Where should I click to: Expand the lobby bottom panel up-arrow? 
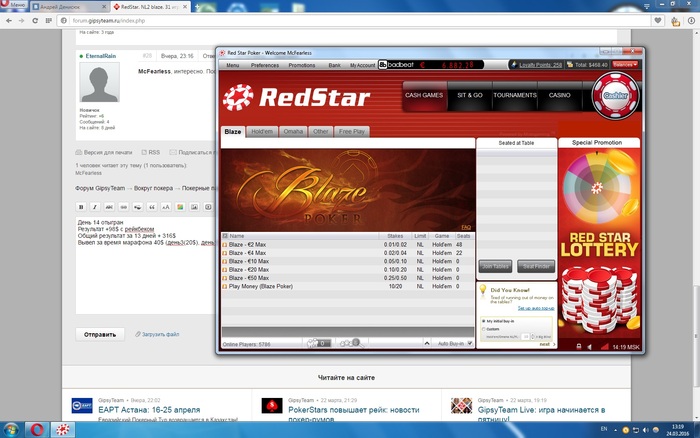tap(427, 343)
